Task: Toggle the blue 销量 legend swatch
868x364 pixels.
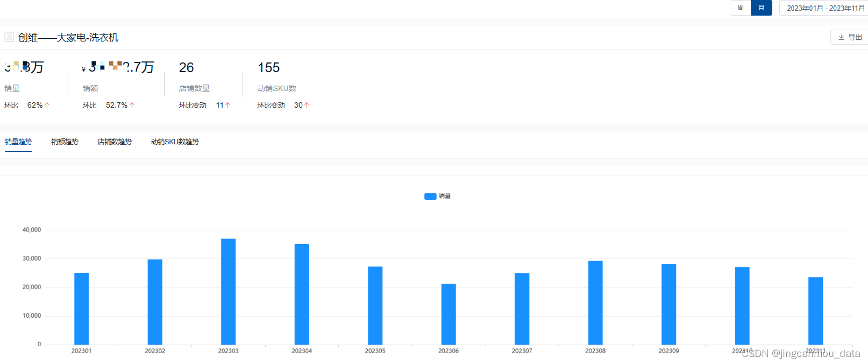Action: [x=430, y=196]
